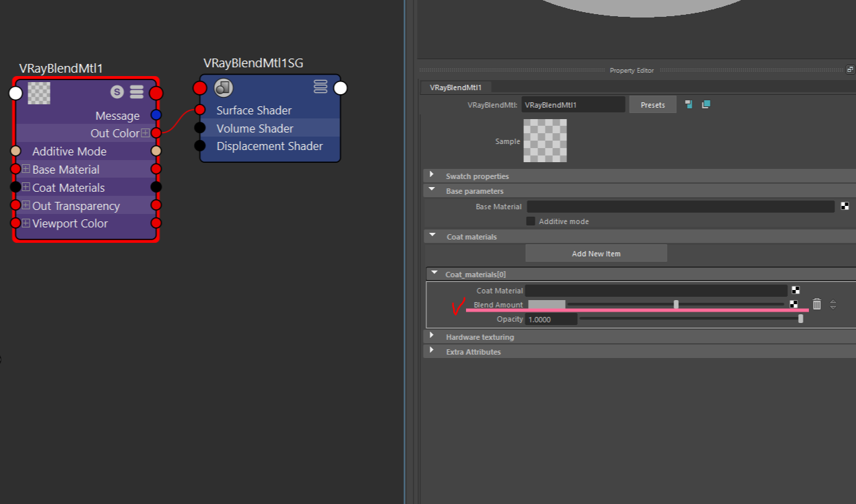Viewport: 856px width, 504px height.
Task: Click the Opacity slider handle
Action: pos(801,319)
